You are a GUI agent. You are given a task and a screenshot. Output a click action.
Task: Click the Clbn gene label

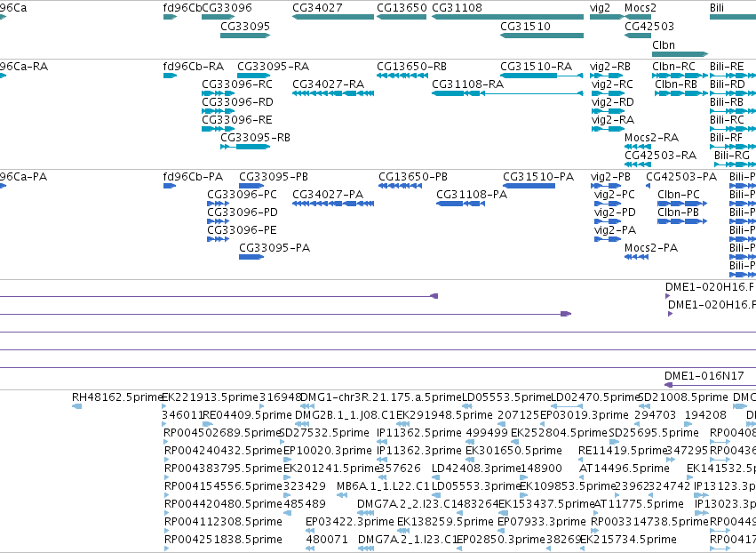(663, 44)
